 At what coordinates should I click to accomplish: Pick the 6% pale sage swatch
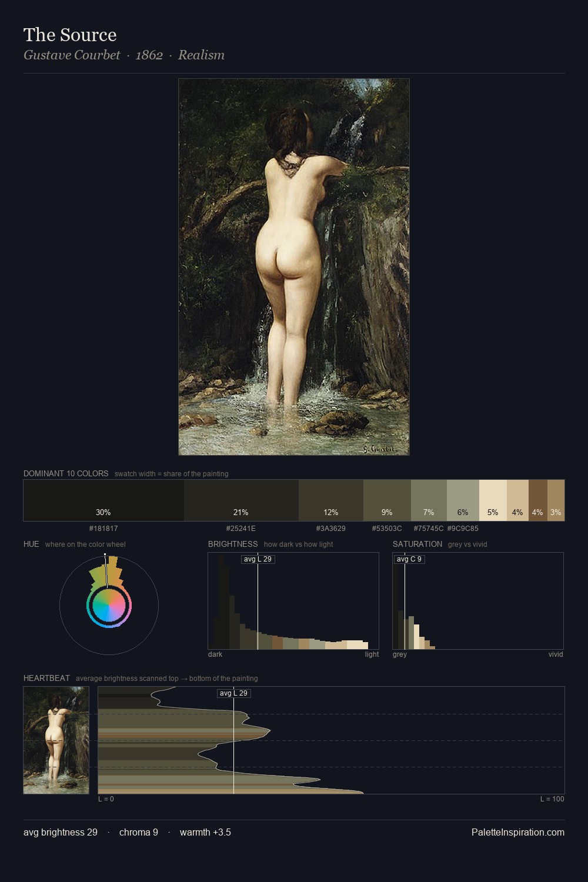tap(463, 500)
